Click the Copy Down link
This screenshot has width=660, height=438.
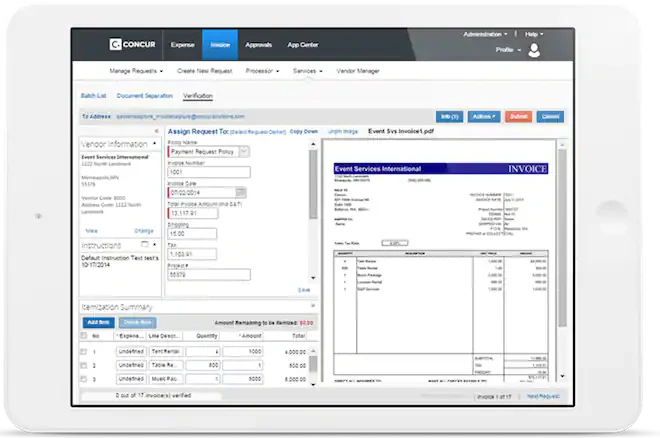(303, 132)
